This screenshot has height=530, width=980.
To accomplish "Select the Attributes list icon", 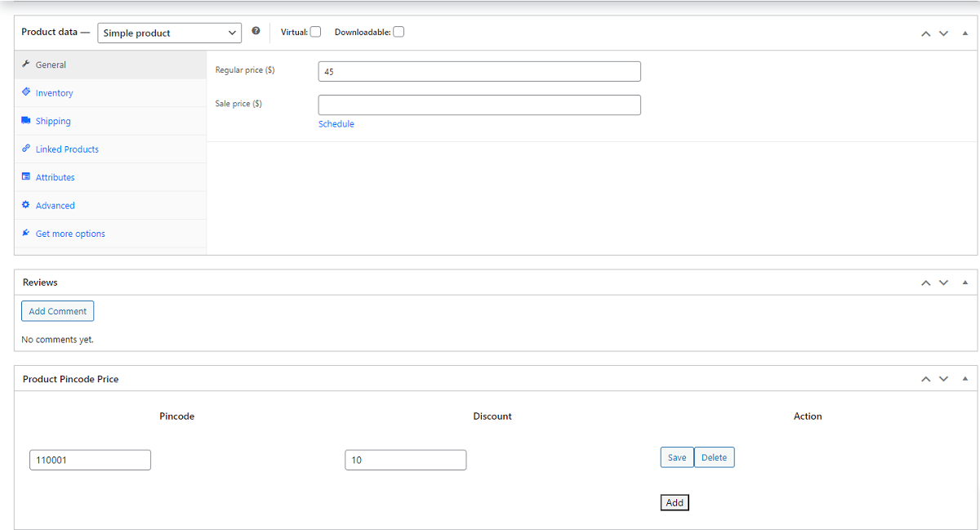I will click(x=25, y=176).
